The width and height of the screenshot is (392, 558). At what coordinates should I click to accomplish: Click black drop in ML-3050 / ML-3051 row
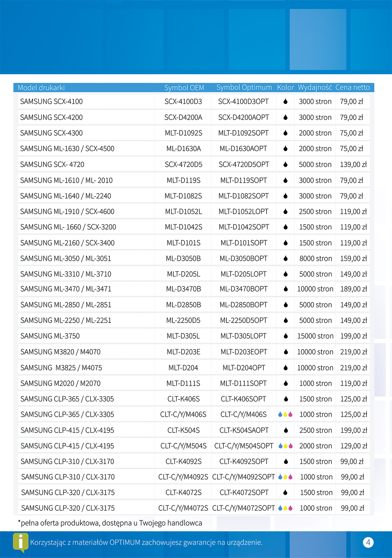click(286, 258)
